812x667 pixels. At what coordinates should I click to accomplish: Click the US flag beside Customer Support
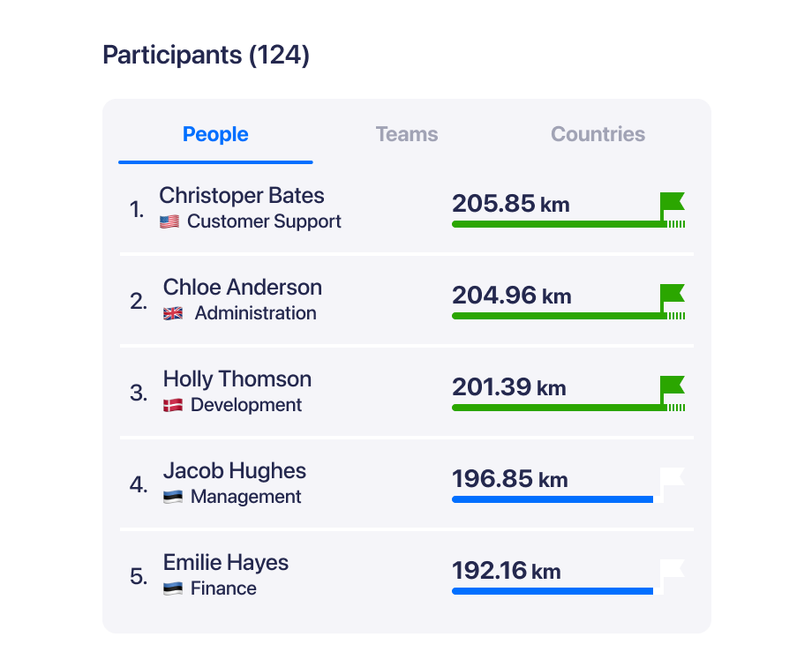tap(169, 221)
